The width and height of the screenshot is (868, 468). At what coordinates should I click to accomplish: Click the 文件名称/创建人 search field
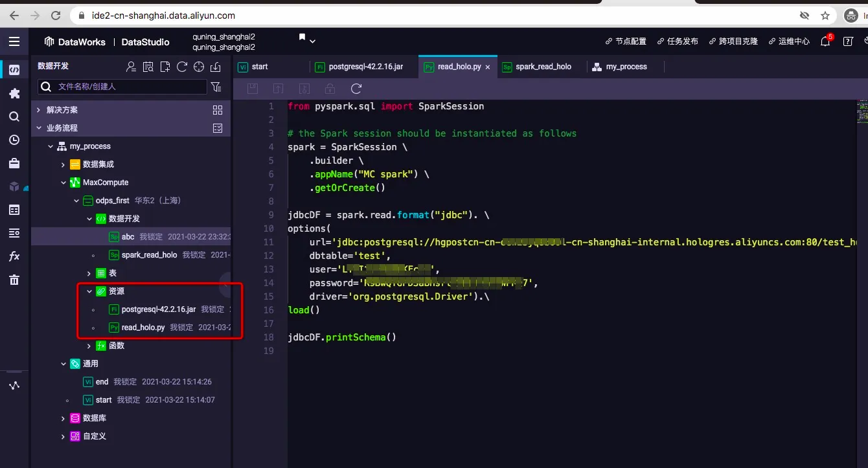pyautogui.click(x=122, y=86)
